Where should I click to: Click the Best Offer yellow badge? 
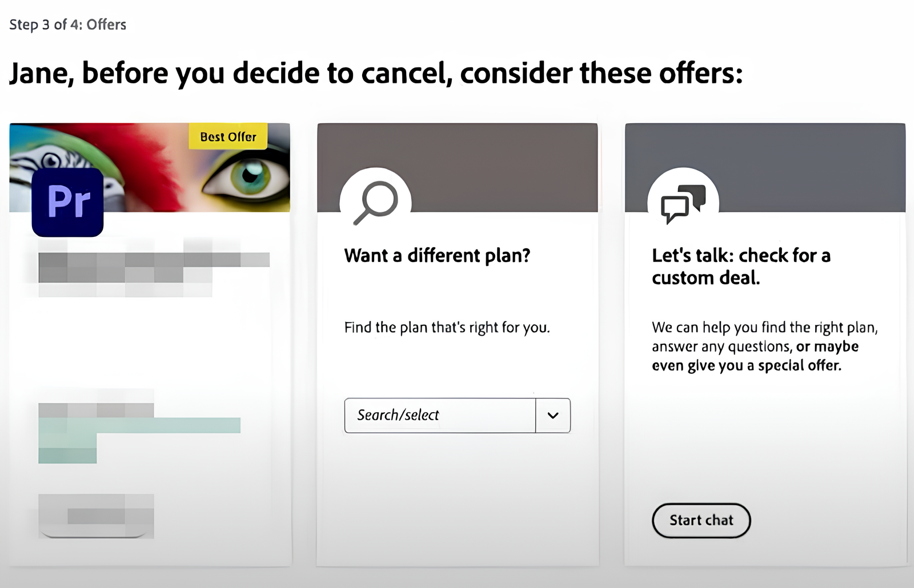[228, 136]
